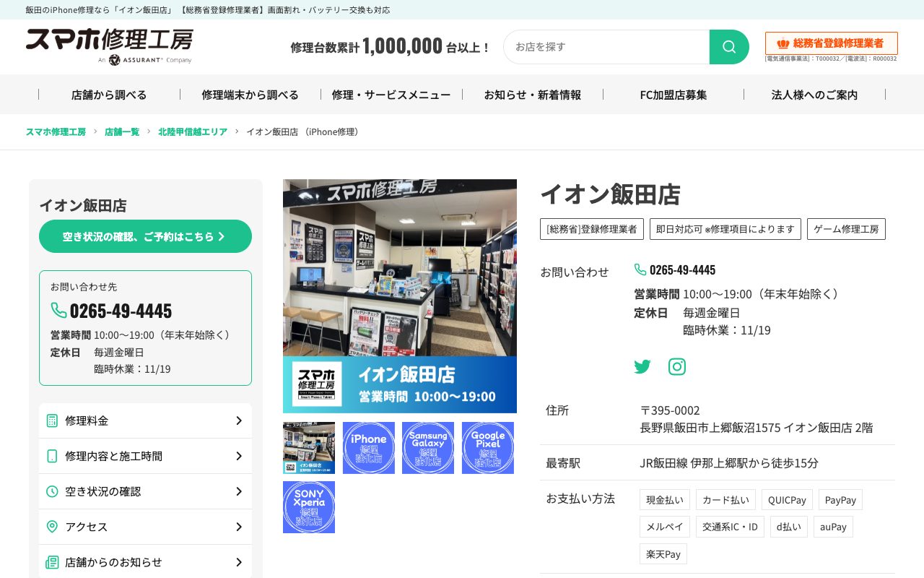Screen dimensions: 924x578
Task: Open the store's Instagram icon
Action: [x=677, y=367]
